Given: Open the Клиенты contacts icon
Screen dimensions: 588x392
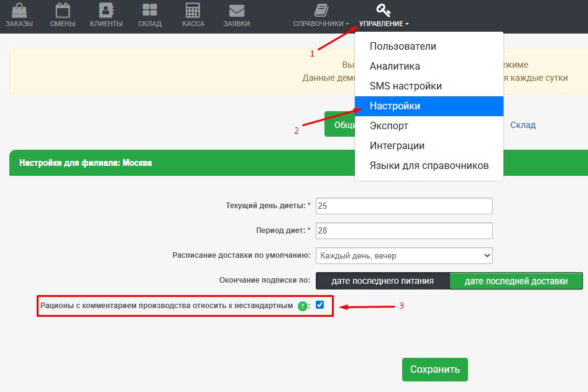Looking at the screenshot, I should coord(106,11).
